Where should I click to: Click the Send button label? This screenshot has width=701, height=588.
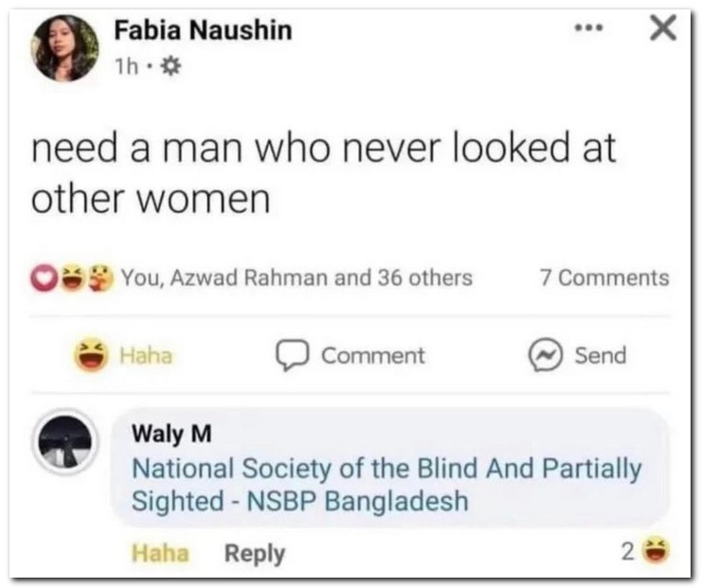point(601,356)
